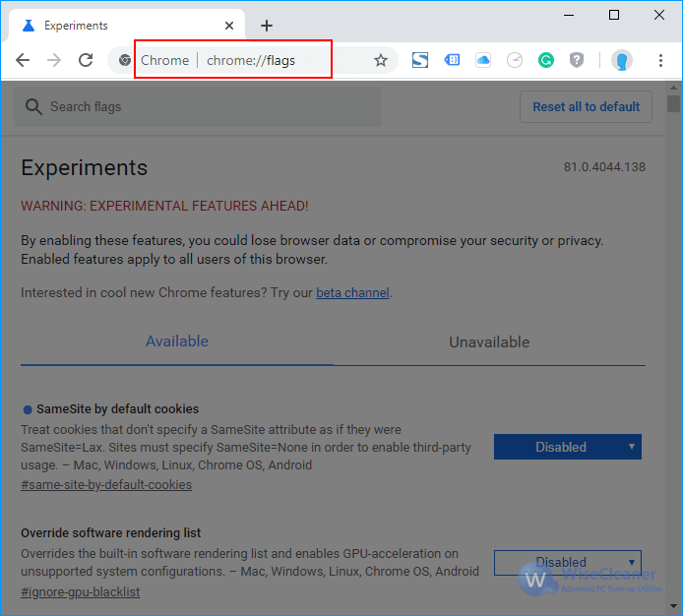The height and width of the screenshot is (616, 683).
Task: Open the user profile avatar
Action: point(622,60)
